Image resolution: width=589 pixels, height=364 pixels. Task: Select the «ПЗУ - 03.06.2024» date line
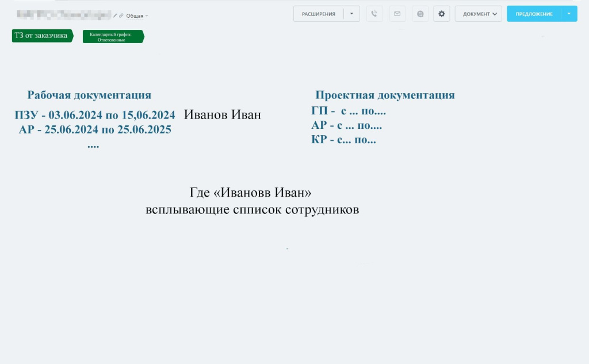pyautogui.click(x=95, y=115)
